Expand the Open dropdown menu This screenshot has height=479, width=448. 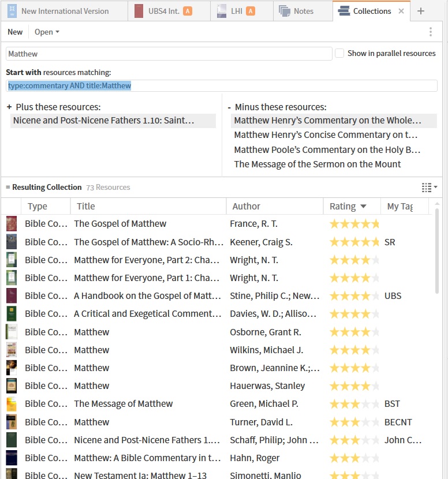47,32
